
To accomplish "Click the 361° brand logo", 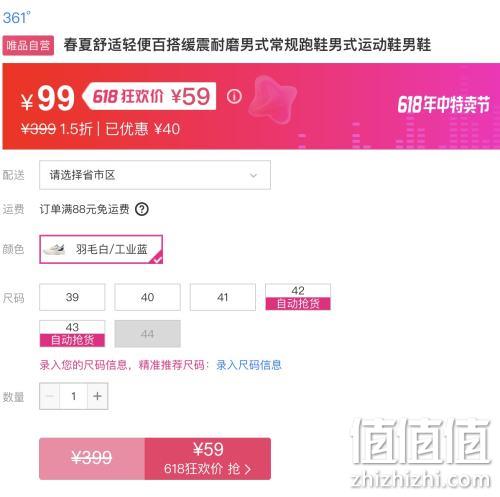I will [x=17, y=17].
